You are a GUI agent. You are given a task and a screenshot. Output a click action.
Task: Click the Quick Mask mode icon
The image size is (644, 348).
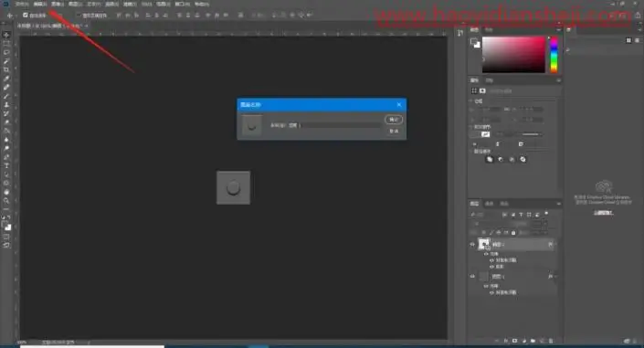[6, 237]
